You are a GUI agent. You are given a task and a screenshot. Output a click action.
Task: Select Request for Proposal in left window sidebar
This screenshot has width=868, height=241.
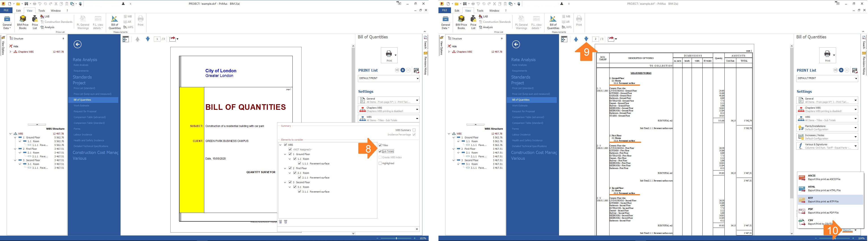[x=85, y=111]
